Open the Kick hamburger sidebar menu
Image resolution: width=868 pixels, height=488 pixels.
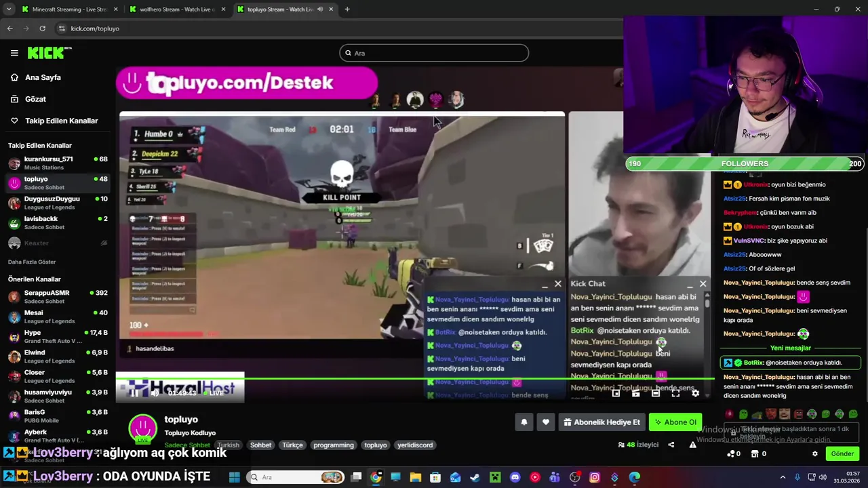(x=14, y=53)
